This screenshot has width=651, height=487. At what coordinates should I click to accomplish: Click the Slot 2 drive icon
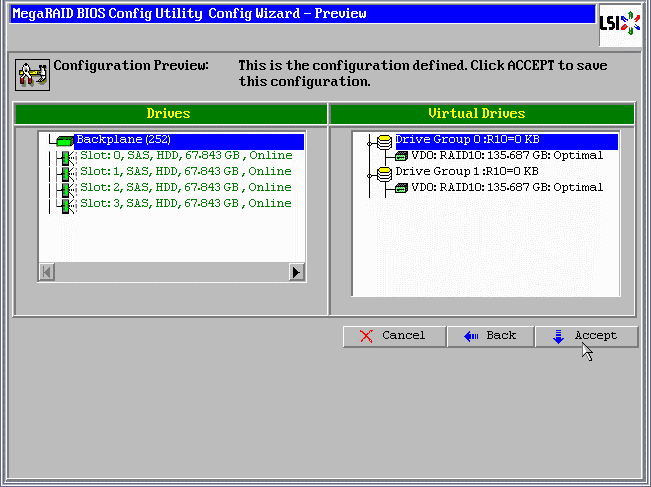tap(66, 190)
